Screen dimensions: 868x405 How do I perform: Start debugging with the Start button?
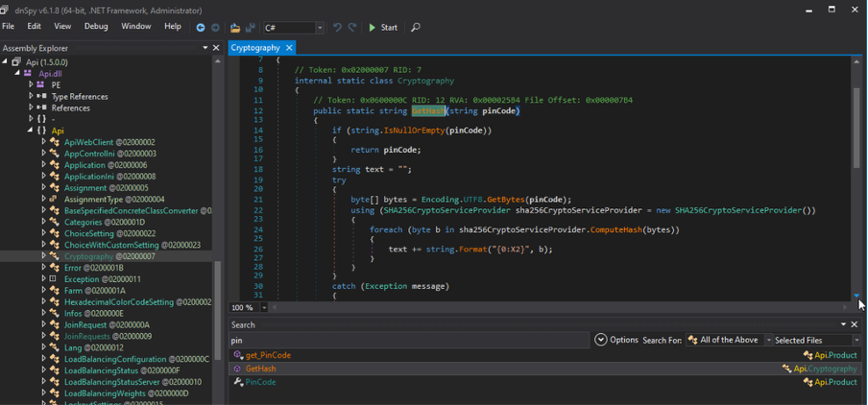(x=383, y=28)
